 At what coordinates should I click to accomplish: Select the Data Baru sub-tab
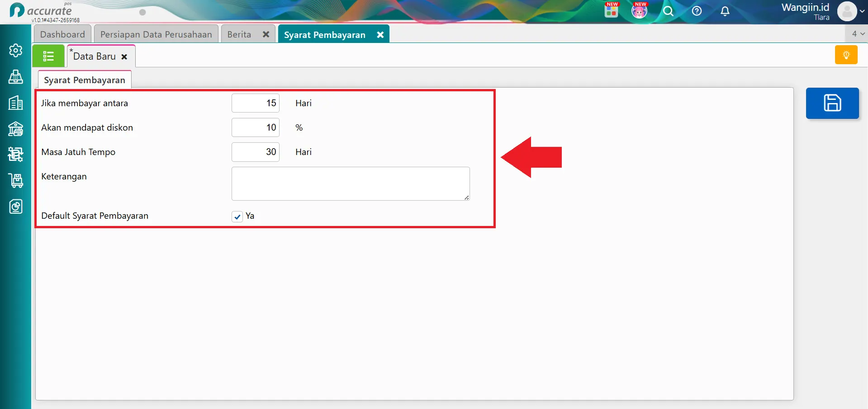tap(95, 56)
